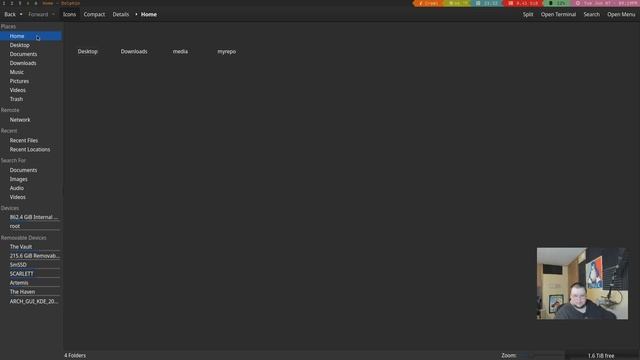
Task: Switch to workspace 1 in top bar
Action: (x=4, y=3)
